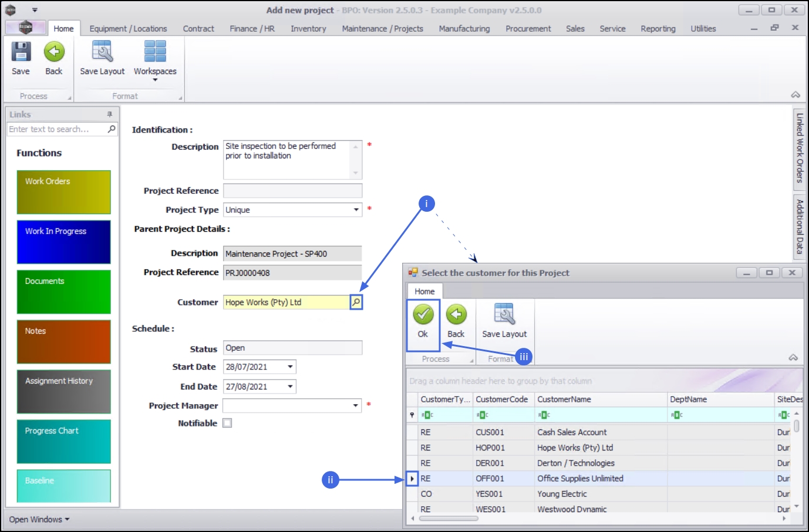
Task: Click the CustomerCode filter row cell
Action: (503, 415)
